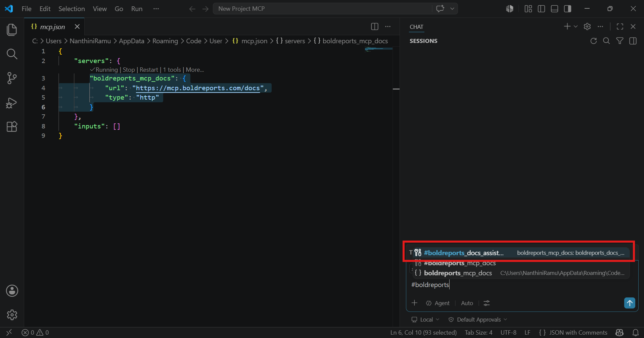Toggle the sessions sidebar layout icon
This screenshot has height=338, width=644.
coord(633,41)
